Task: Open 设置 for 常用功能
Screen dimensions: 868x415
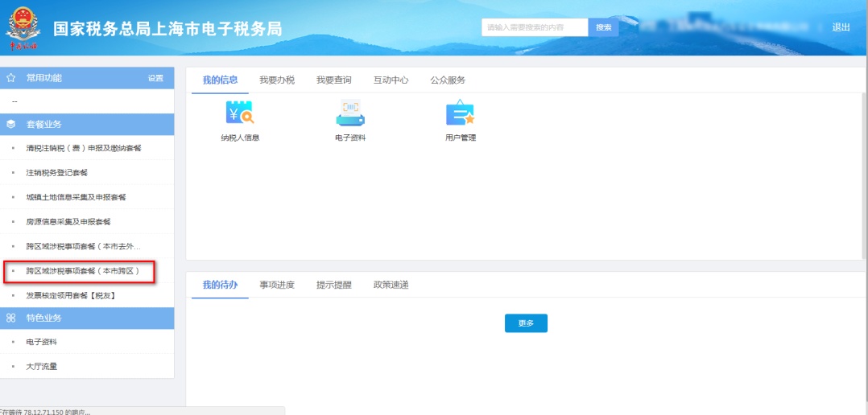Action: point(155,78)
